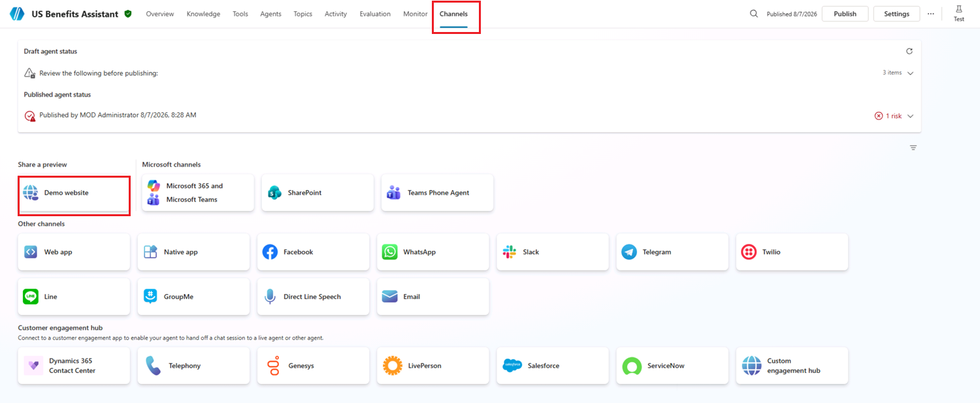The width and height of the screenshot is (980, 403).
Task: Click the Publish button
Action: pos(845,14)
